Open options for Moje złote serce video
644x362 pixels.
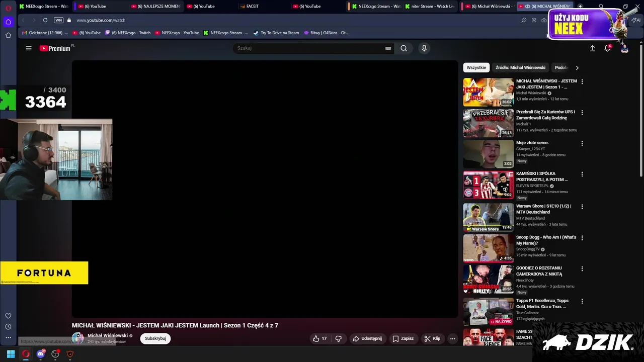pos(582,143)
